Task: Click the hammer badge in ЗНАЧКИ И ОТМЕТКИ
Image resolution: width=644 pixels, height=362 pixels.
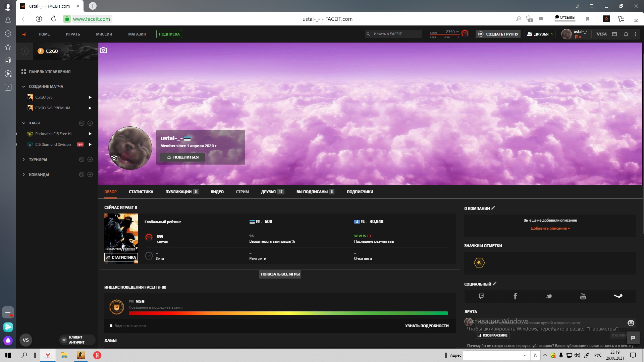Action: click(x=479, y=263)
